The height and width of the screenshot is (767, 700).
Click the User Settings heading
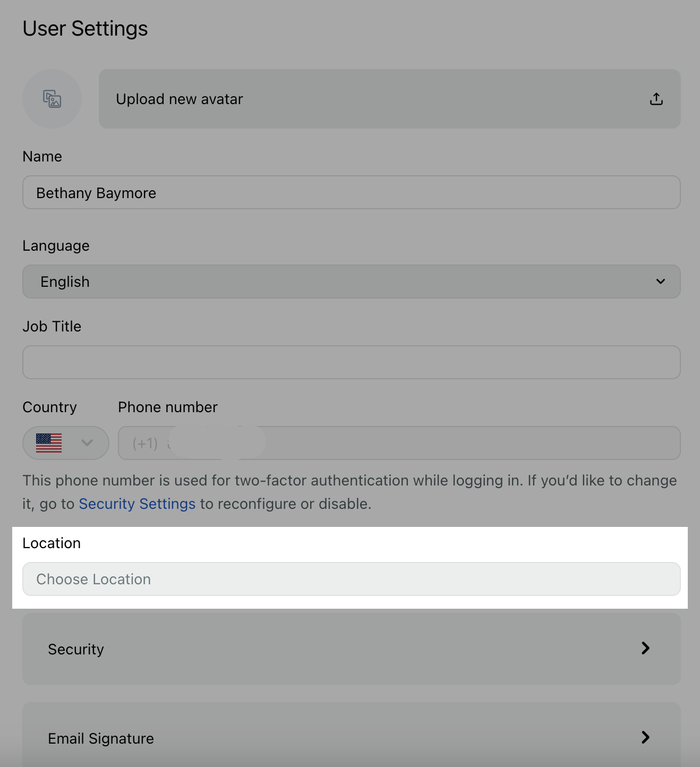(85, 29)
